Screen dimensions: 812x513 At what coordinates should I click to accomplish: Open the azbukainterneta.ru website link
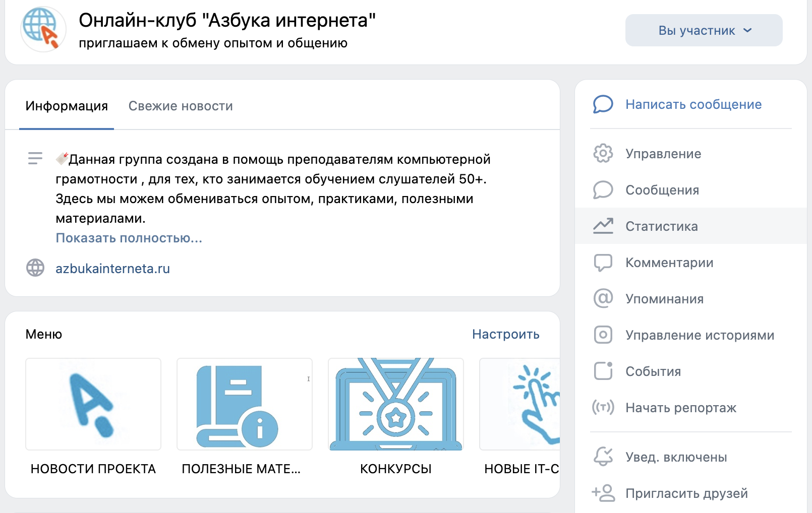(112, 269)
